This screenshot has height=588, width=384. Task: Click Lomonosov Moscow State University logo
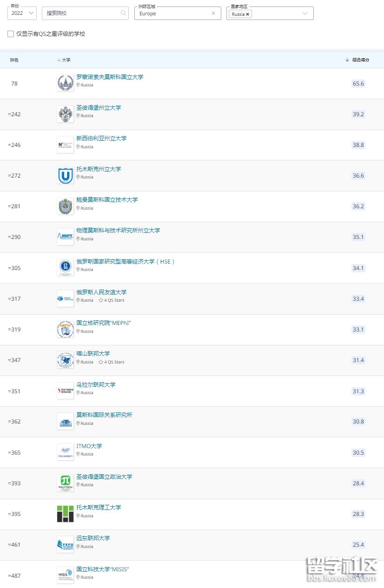(65, 83)
